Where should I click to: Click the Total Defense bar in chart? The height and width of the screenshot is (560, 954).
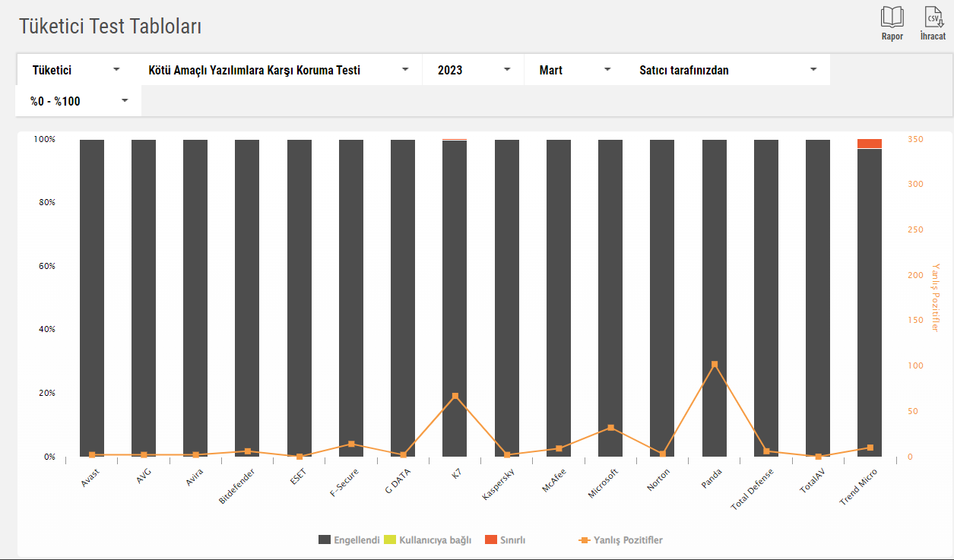point(766,298)
